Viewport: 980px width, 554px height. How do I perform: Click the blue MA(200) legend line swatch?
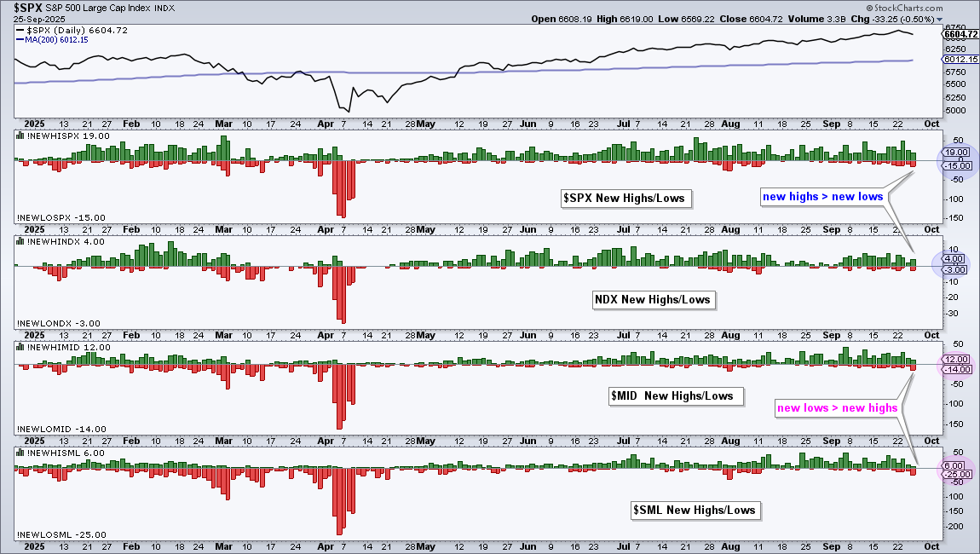[22, 40]
